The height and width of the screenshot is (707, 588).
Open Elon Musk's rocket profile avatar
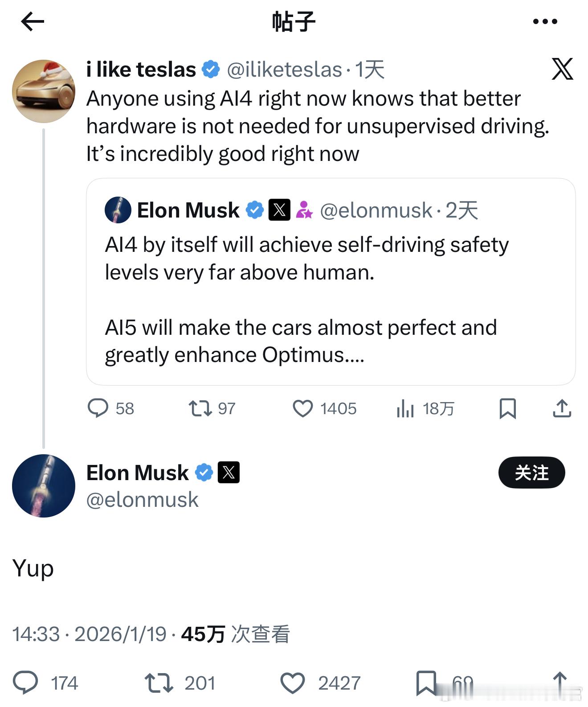(x=43, y=485)
